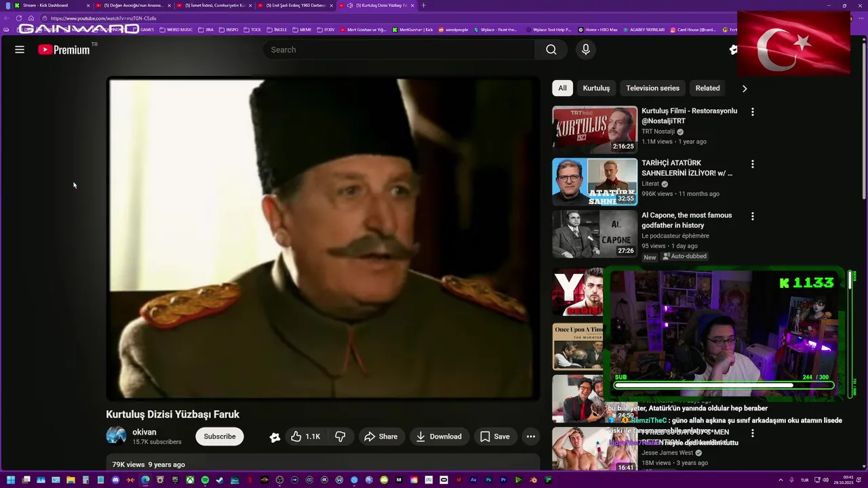Screen dimensions: 868x488
Task: Switch to the Erol Şadi Erdinç browser tab
Action: (296, 5)
